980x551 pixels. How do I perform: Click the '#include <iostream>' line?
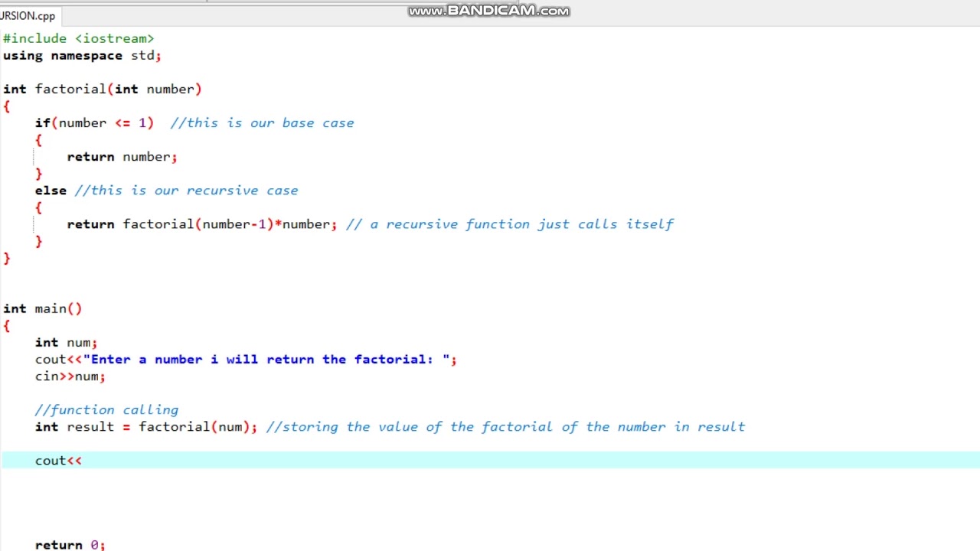click(x=79, y=38)
